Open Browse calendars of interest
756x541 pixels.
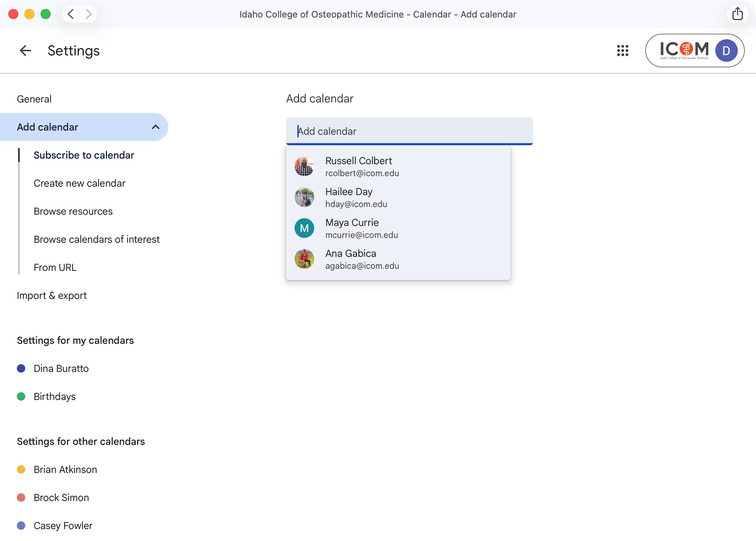click(x=96, y=239)
